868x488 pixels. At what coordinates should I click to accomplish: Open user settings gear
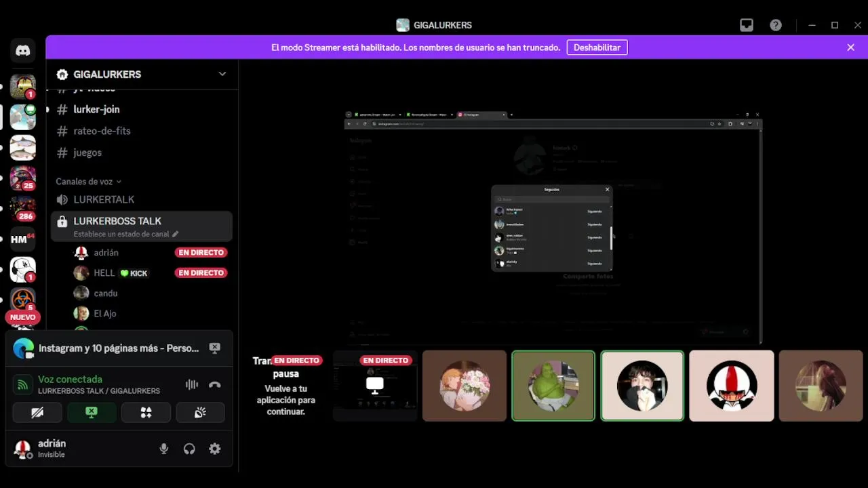click(215, 449)
